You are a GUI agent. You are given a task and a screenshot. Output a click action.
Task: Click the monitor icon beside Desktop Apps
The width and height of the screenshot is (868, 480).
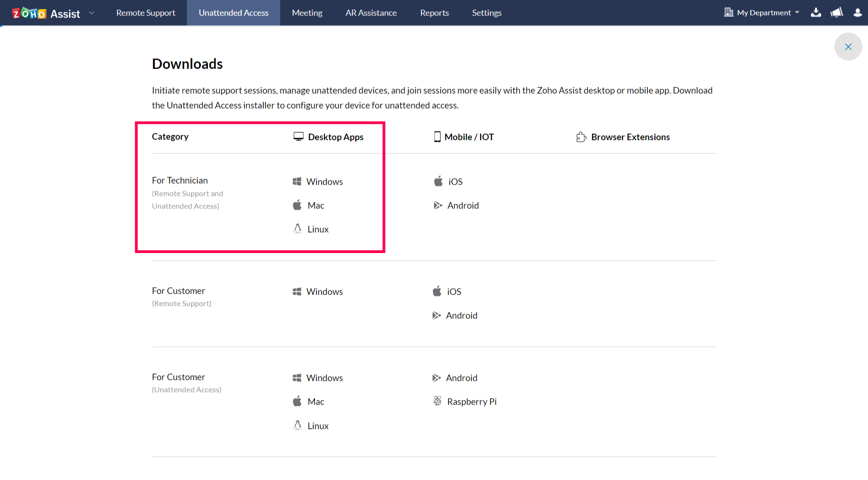pyautogui.click(x=297, y=136)
